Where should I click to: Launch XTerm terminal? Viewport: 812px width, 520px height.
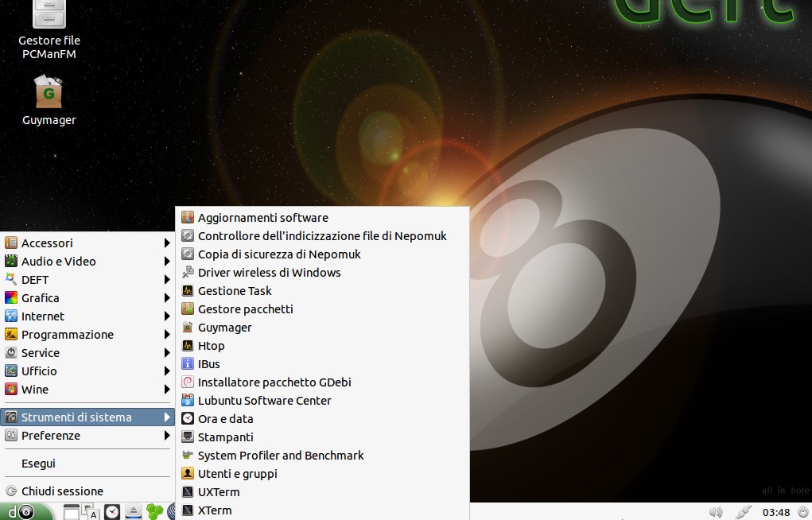pyautogui.click(x=322, y=510)
